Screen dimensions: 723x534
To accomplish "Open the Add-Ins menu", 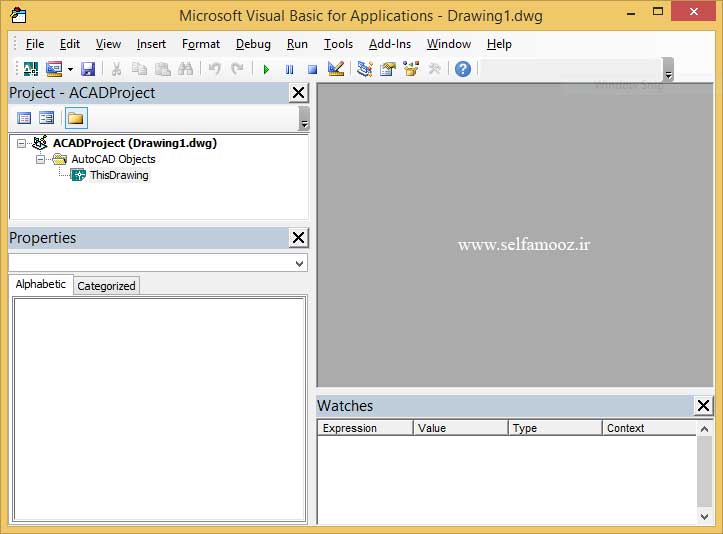I will [x=390, y=44].
